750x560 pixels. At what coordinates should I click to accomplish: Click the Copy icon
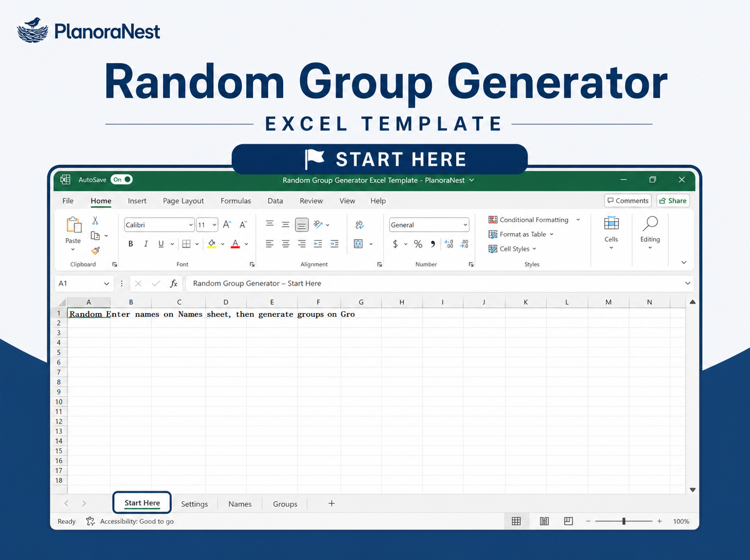tap(96, 236)
